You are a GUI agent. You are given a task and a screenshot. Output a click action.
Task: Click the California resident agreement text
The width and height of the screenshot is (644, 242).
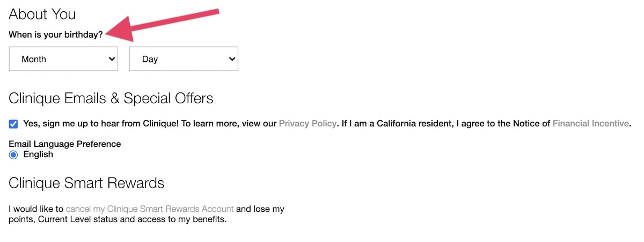coord(445,124)
